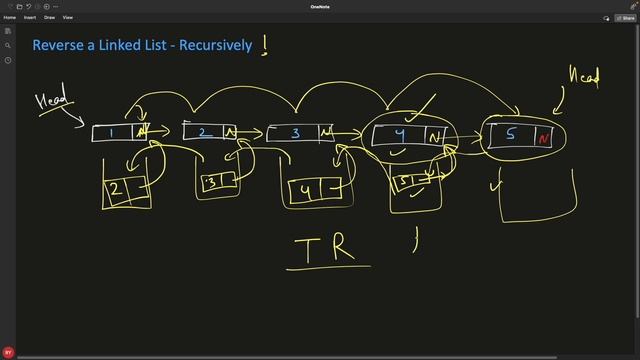Image resolution: width=640 pixels, height=360 pixels.
Task: Click the vertical scrollbar on the right
Action: [x=638, y=171]
